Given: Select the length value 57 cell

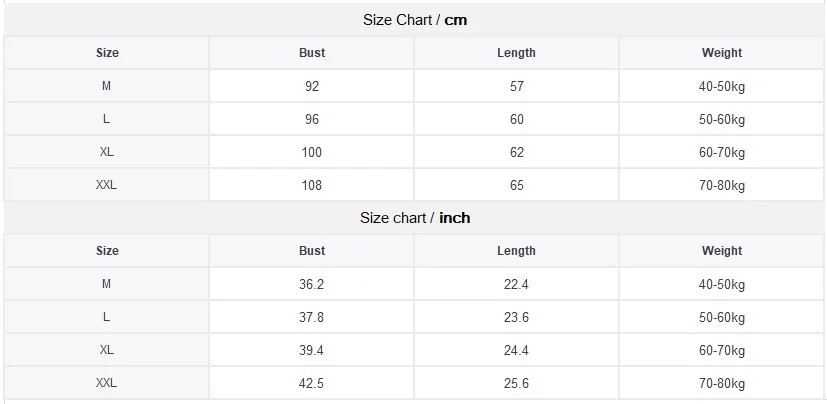Looking at the screenshot, I should (x=517, y=87).
